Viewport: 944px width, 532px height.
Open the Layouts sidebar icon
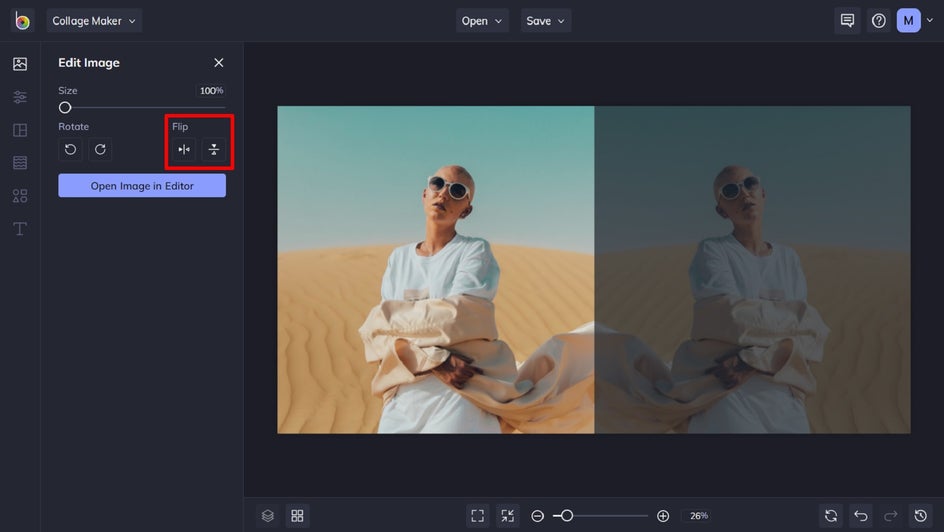pyautogui.click(x=20, y=130)
